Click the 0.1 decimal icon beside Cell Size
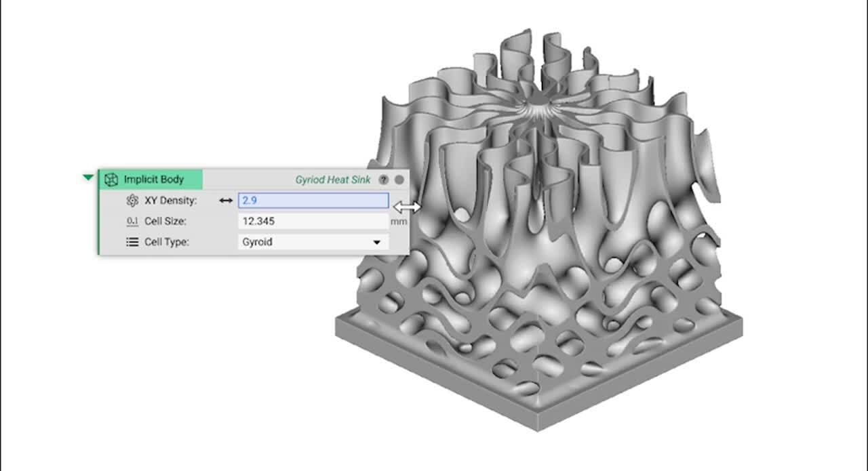 [133, 220]
